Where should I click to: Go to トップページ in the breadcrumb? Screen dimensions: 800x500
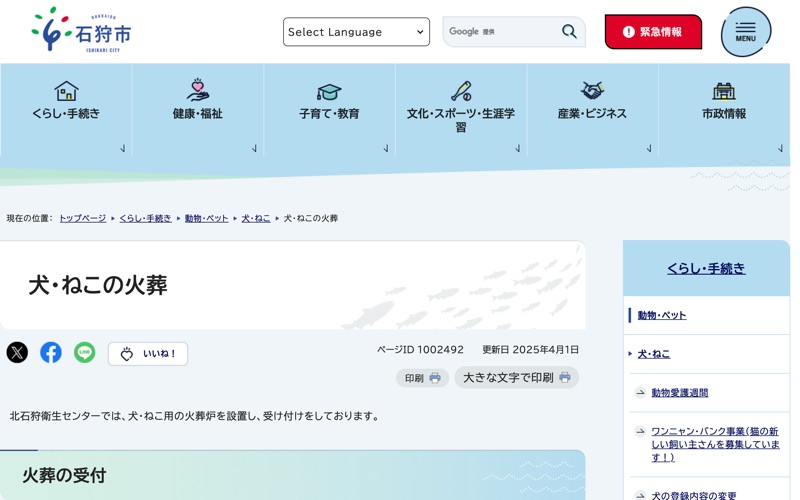click(x=83, y=218)
